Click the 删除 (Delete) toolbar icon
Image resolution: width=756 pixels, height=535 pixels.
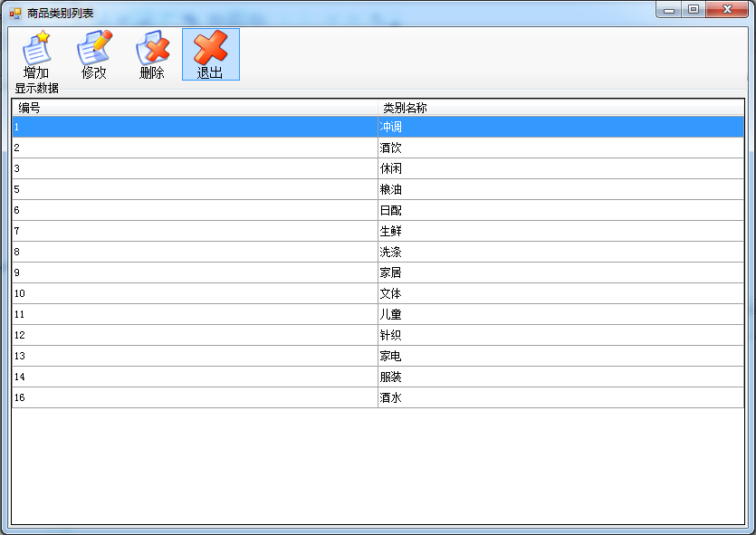pyautogui.click(x=152, y=54)
